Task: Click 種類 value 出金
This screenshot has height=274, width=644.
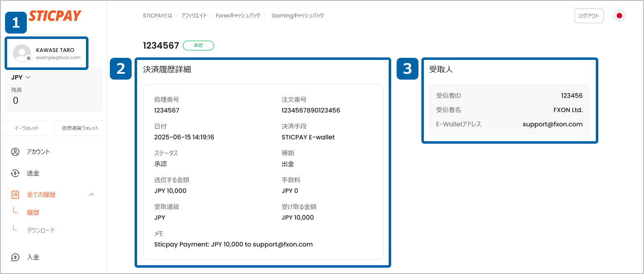Action: 288,164
